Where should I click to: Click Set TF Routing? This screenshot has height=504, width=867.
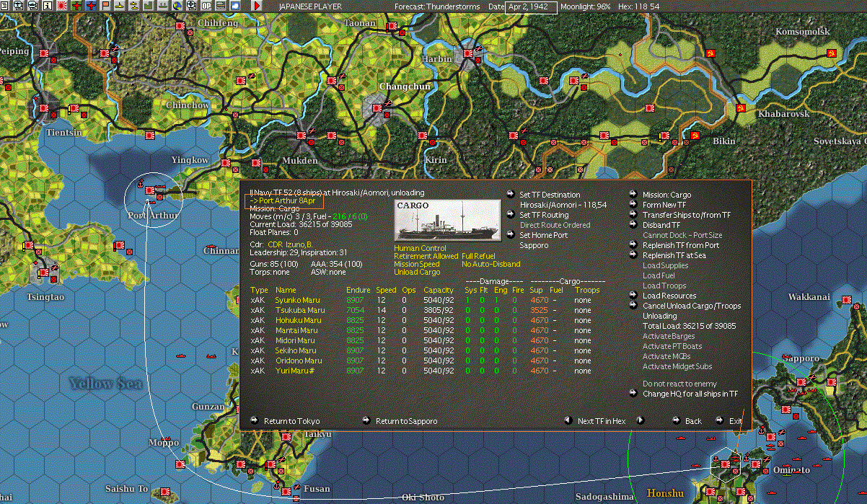click(544, 215)
